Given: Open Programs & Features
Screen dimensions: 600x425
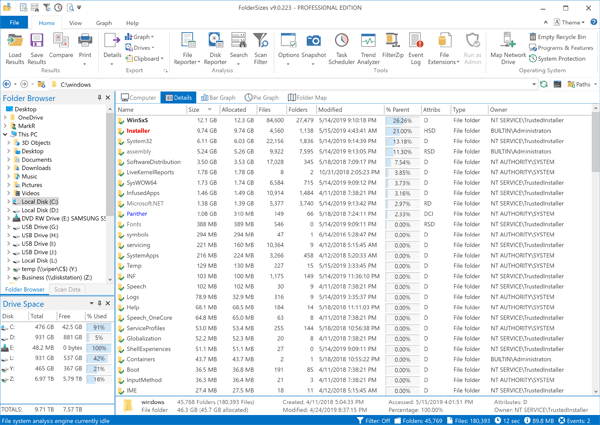Looking at the screenshot, I should click(x=562, y=48).
